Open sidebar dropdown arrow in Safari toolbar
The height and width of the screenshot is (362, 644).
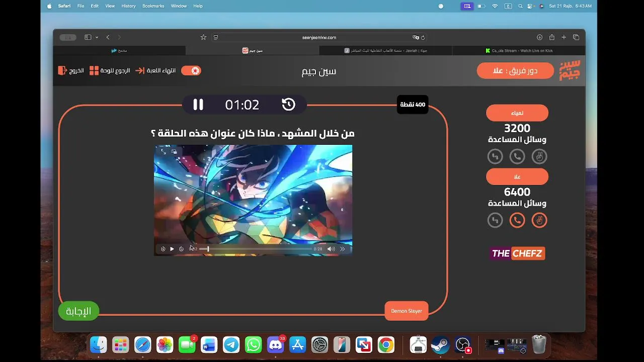pyautogui.click(x=97, y=37)
